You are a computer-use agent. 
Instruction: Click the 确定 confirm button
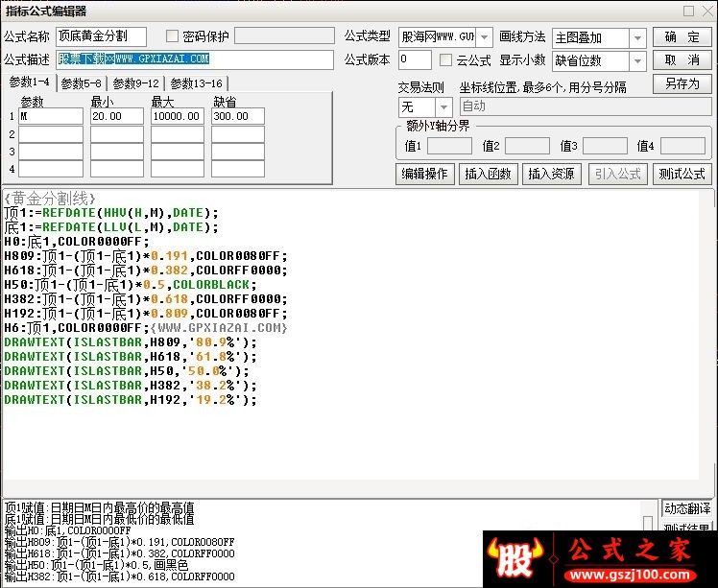click(682, 37)
